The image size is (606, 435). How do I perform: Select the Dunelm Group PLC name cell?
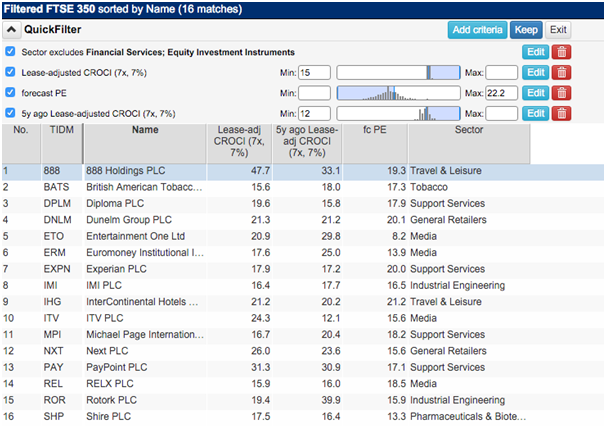[x=129, y=220]
